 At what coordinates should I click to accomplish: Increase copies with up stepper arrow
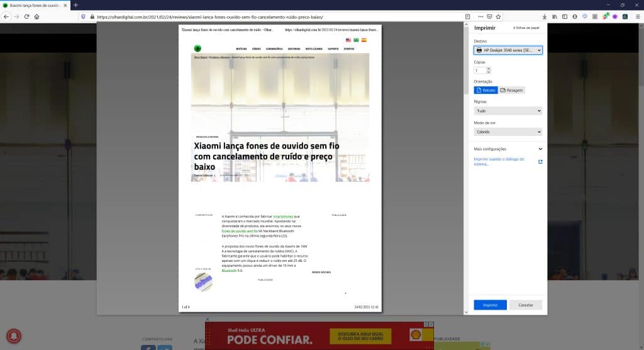point(488,69)
